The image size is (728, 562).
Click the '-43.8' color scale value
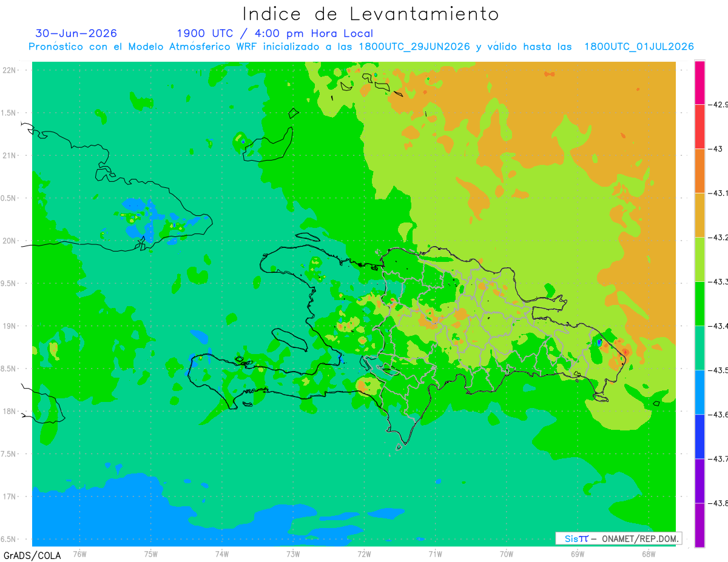718,503
